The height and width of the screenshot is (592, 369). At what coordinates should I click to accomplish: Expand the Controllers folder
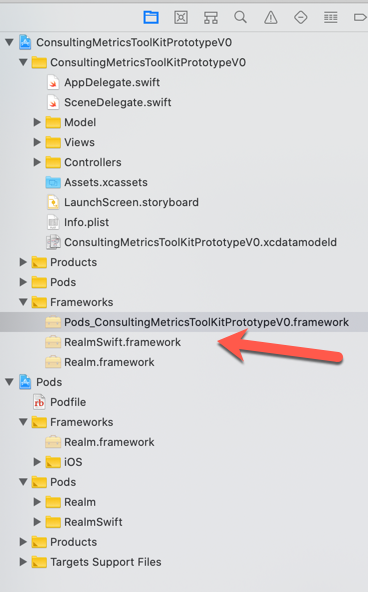pyautogui.click(x=37, y=162)
